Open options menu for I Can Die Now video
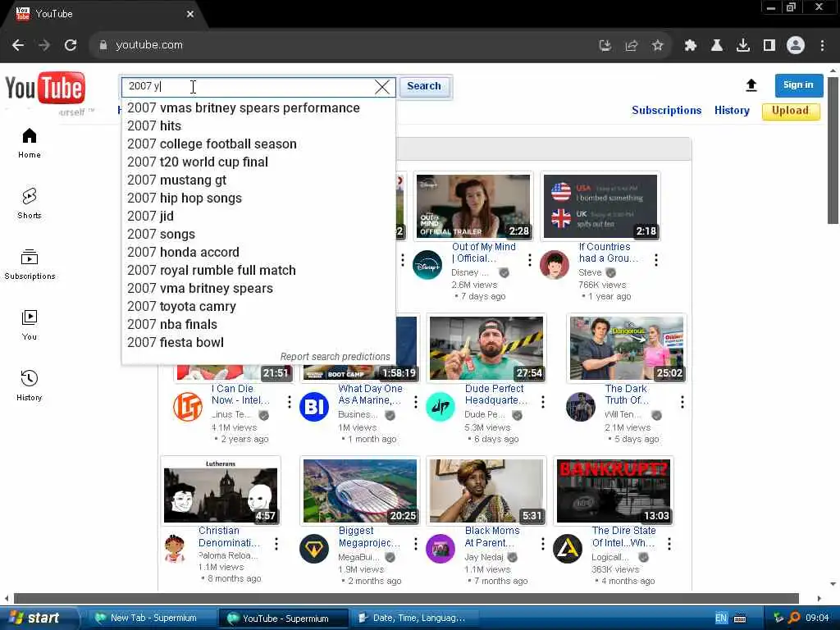The image size is (840, 630). [290, 402]
